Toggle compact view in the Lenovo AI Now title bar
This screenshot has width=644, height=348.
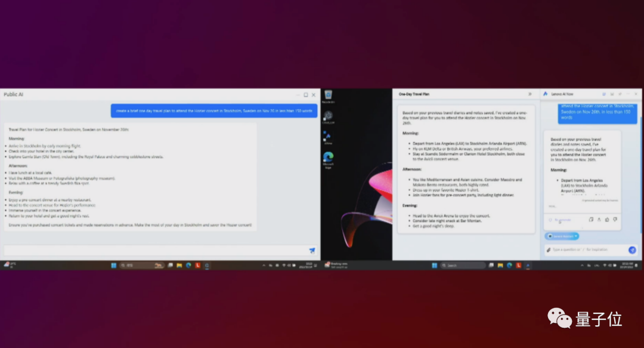[604, 94]
